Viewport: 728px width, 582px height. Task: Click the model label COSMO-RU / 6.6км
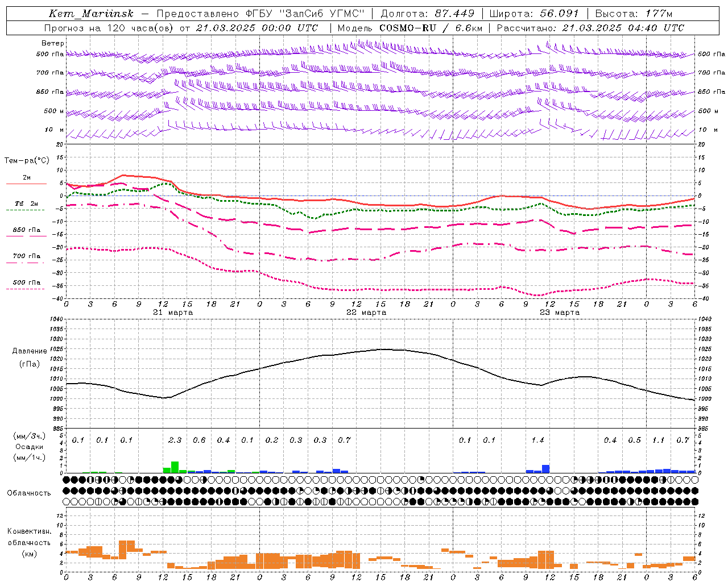(431, 28)
